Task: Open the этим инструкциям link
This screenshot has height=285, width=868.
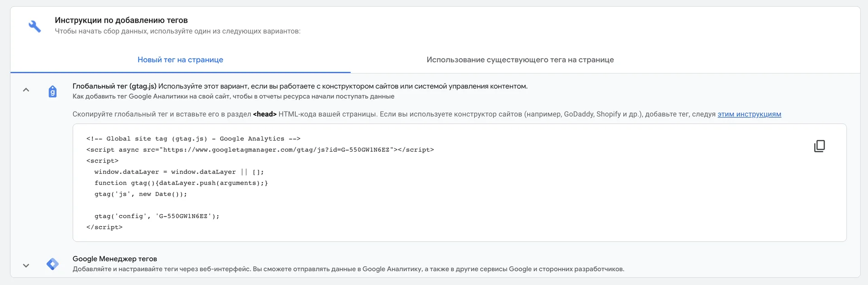Action: (x=749, y=114)
